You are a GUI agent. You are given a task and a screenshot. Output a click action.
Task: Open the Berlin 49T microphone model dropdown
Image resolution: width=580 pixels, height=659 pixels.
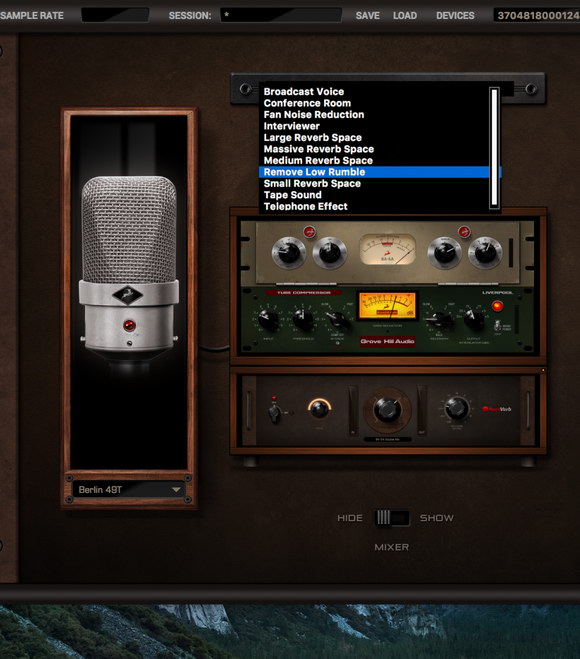(x=129, y=490)
